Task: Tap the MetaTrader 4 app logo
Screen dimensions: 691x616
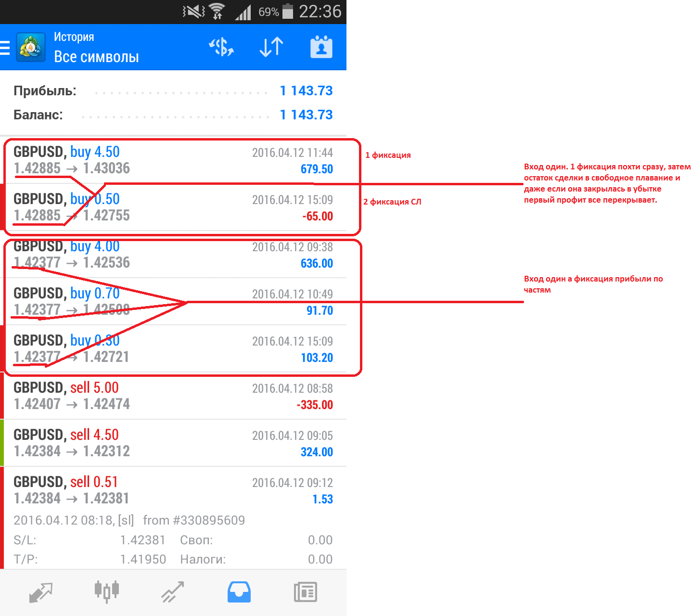Action: [31, 47]
